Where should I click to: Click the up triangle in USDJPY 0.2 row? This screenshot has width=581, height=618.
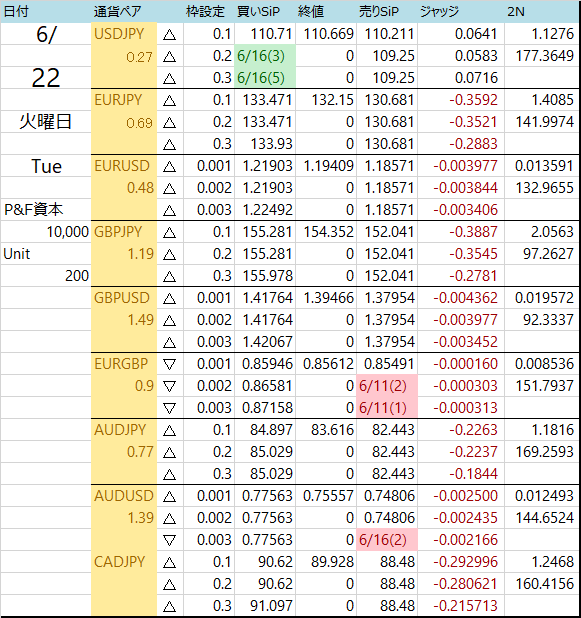click(x=169, y=57)
